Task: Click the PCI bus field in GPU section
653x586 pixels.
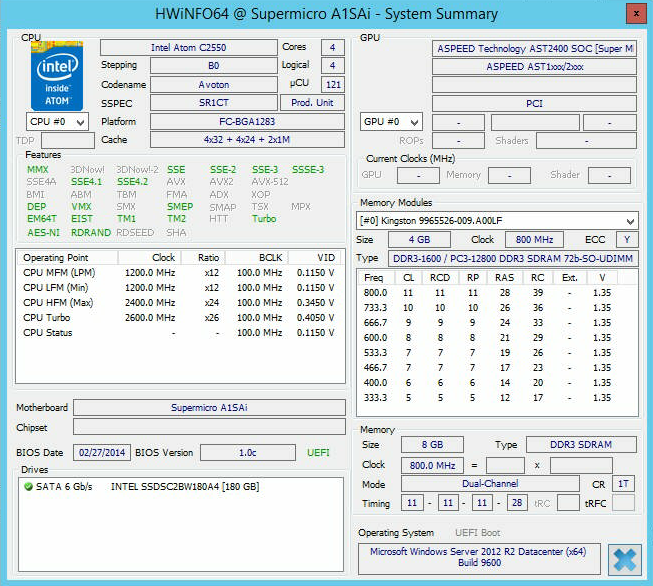Action: 534,103
